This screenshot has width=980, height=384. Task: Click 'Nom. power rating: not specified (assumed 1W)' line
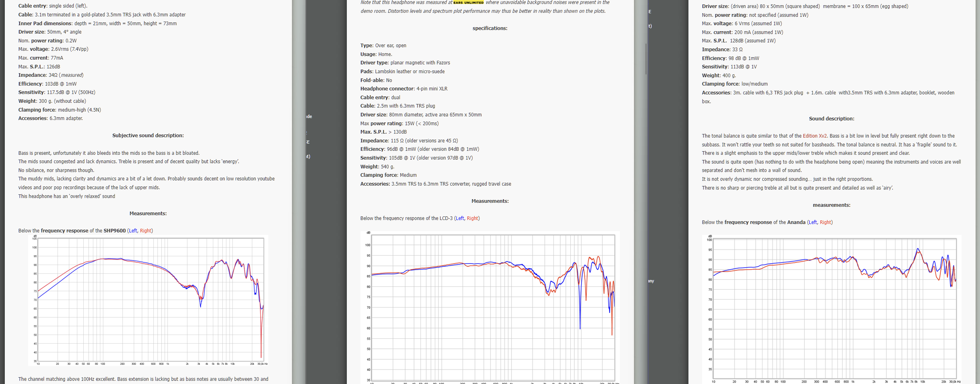pos(755,15)
